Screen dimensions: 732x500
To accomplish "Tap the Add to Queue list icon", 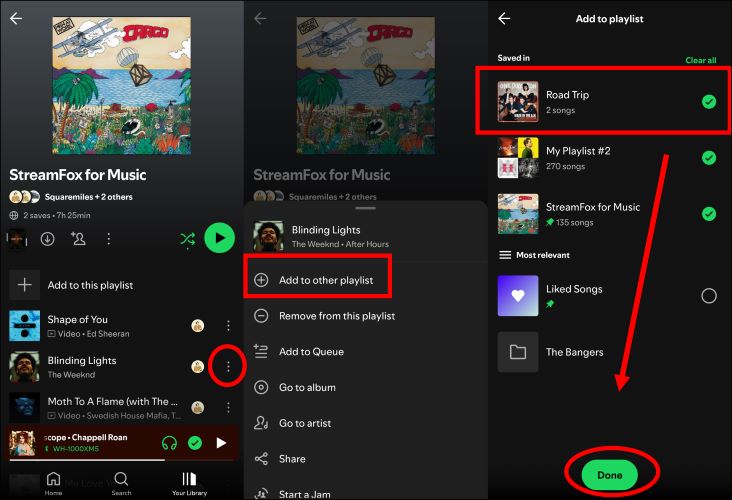I will (x=260, y=351).
